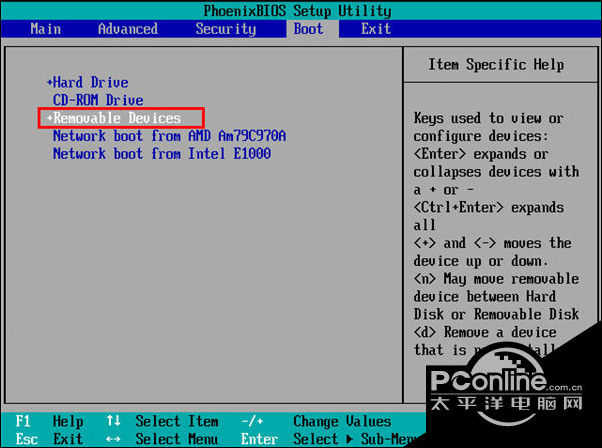
Task: Click help text "Keys used to view or"
Action: click(x=489, y=118)
